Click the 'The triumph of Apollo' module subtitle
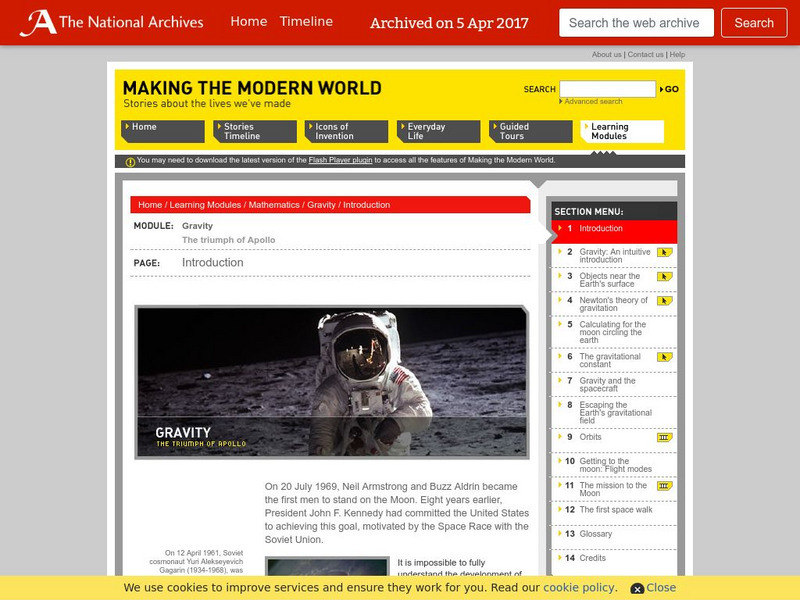Screen dimensions: 800x600 [x=229, y=240]
